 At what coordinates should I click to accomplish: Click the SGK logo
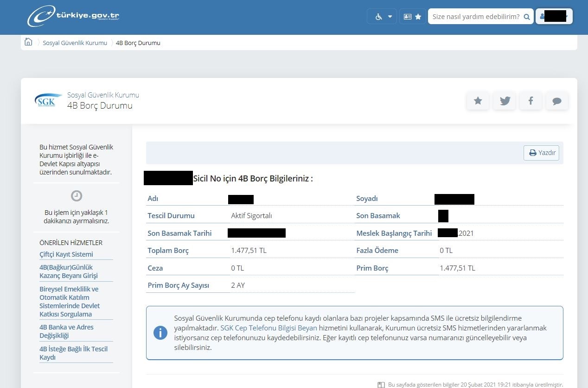coord(48,100)
